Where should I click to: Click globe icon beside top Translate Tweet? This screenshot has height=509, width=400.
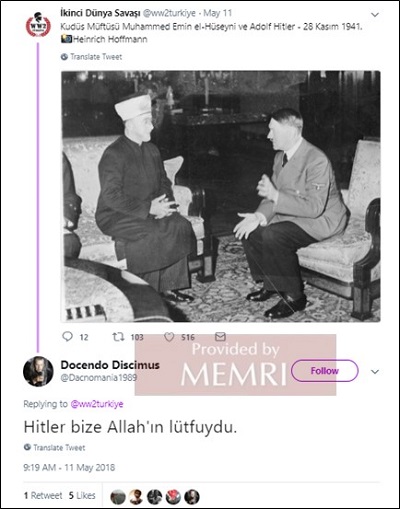point(64,57)
